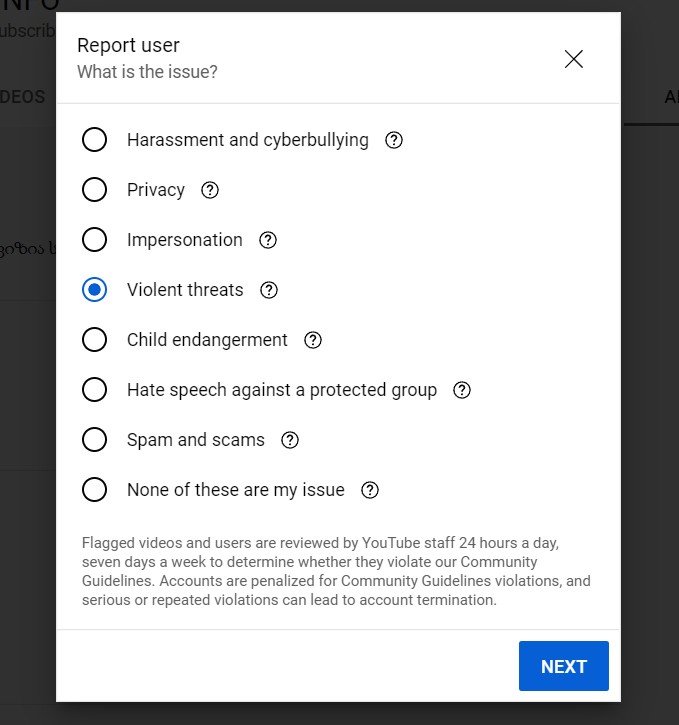679x725 pixels.
Task: Select Harassment and cyberbullying radio button
Action: click(x=94, y=140)
